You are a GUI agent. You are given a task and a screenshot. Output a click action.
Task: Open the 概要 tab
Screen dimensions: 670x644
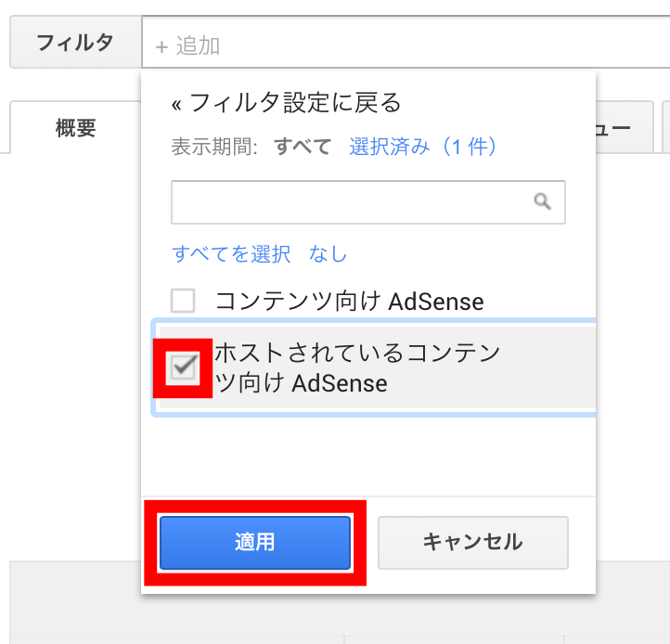coord(76,127)
